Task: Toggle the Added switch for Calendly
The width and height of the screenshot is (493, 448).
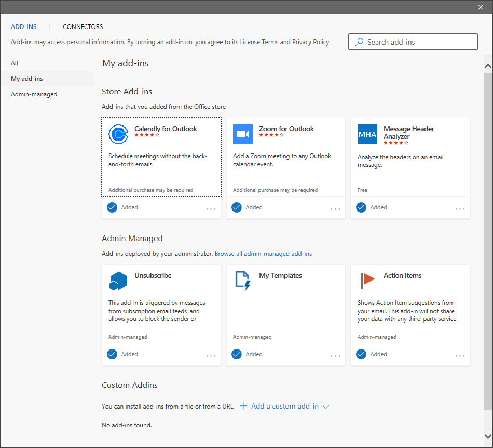Action: coord(112,207)
